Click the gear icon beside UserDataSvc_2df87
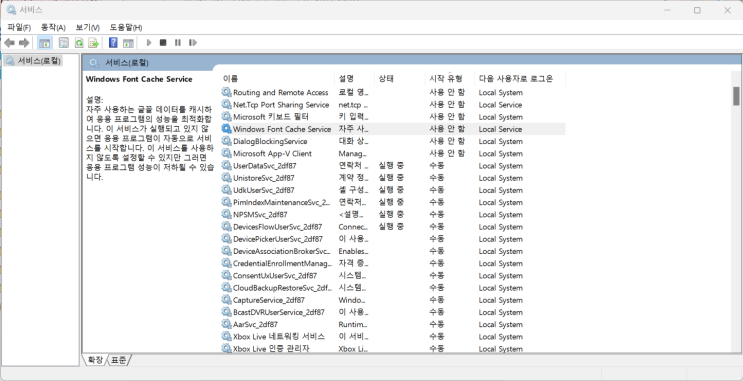The height and width of the screenshot is (381, 743). pyautogui.click(x=227, y=165)
